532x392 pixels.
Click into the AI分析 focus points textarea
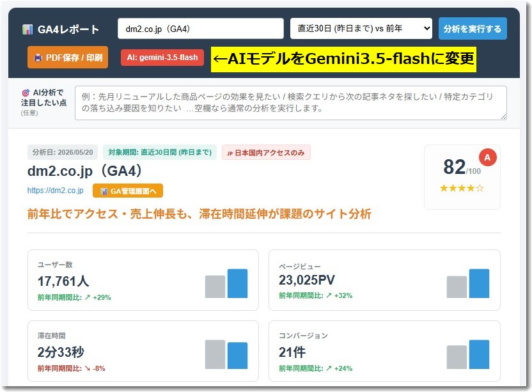291,103
